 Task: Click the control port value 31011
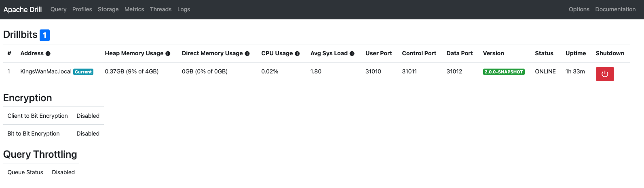(410, 71)
